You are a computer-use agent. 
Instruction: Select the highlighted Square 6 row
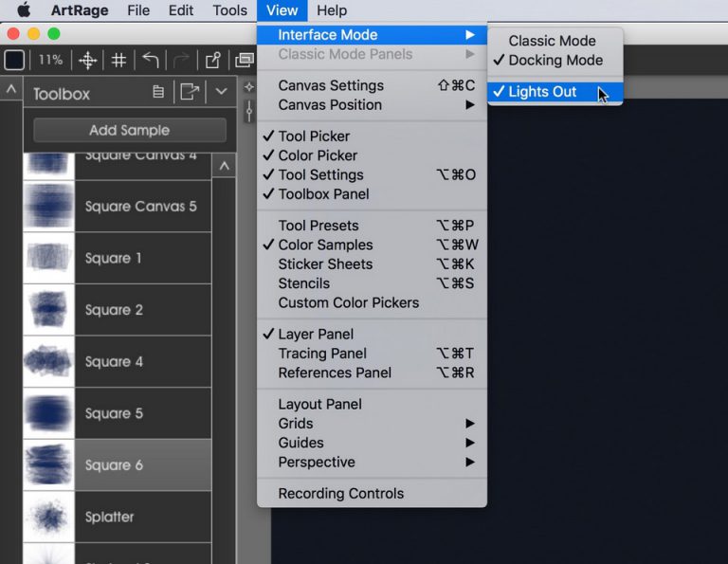click(117, 465)
